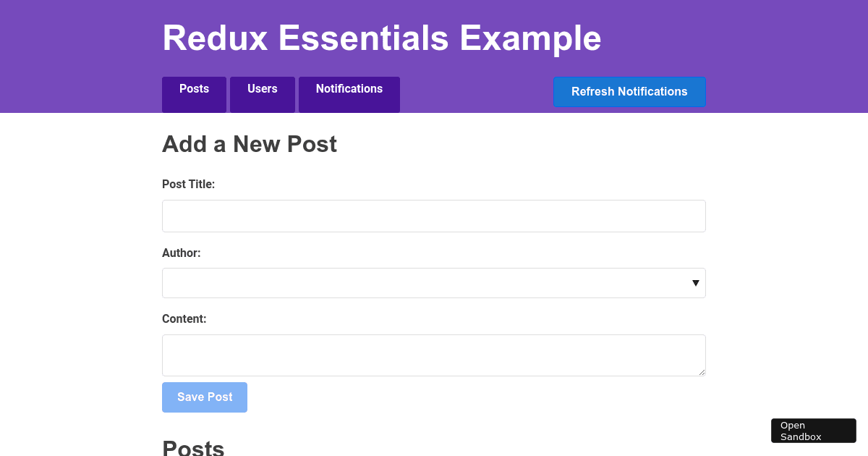Open the CodeSandbox via Open Sandbox
Screen dimensions: 868x456
tap(813, 430)
